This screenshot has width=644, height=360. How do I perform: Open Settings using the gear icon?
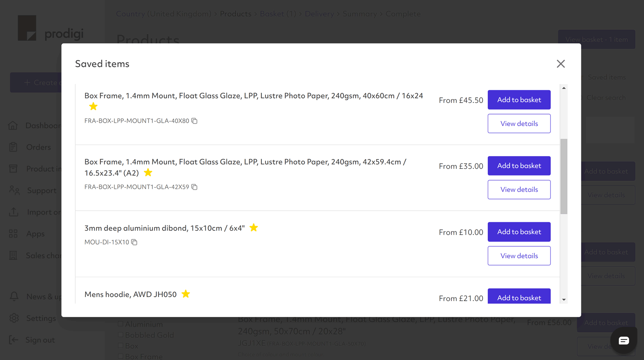(13, 318)
